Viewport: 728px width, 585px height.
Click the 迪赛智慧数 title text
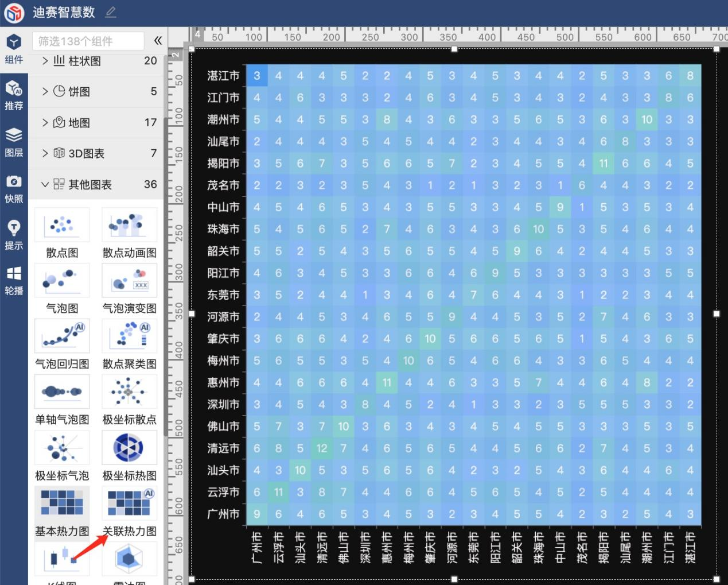click(x=64, y=12)
